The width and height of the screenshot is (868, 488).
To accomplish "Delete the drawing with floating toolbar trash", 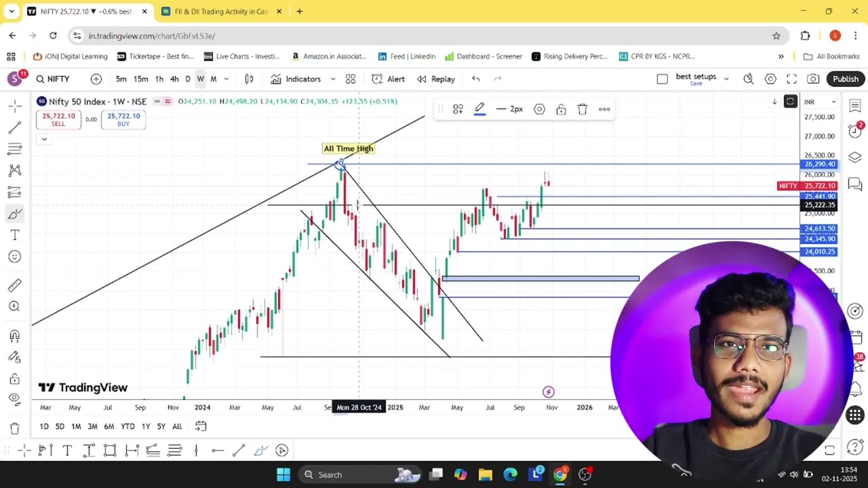I will (583, 109).
